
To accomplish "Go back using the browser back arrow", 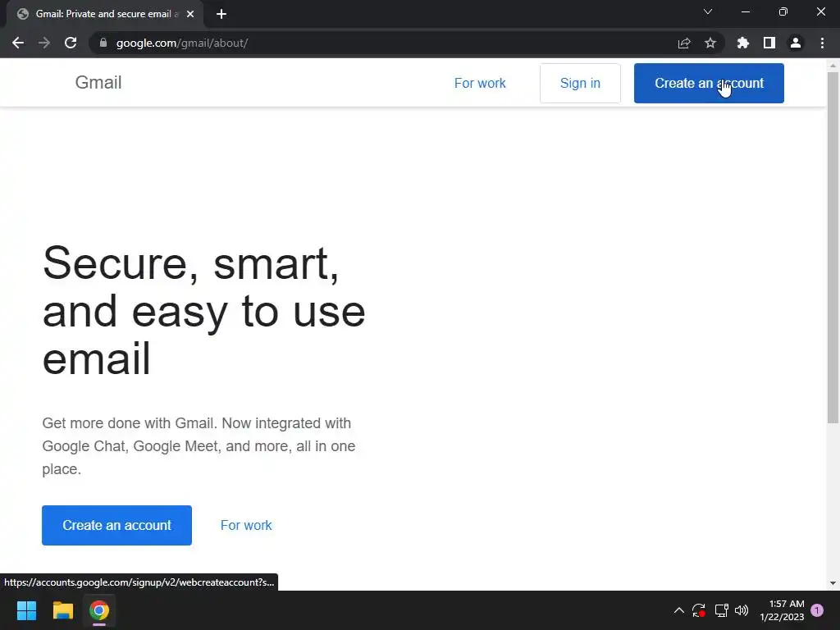I will click(18, 43).
